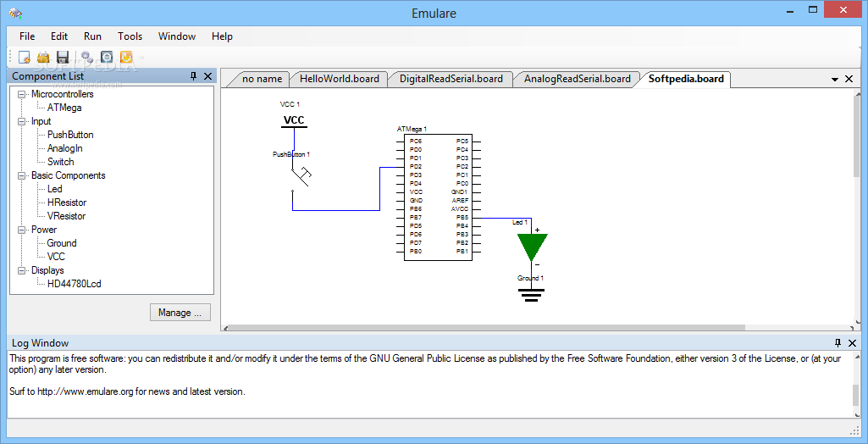The width and height of the screenshot is (868, 444).
Task: Close the Log Window panel
Action: pyautogui.click(x=852, y=342)
